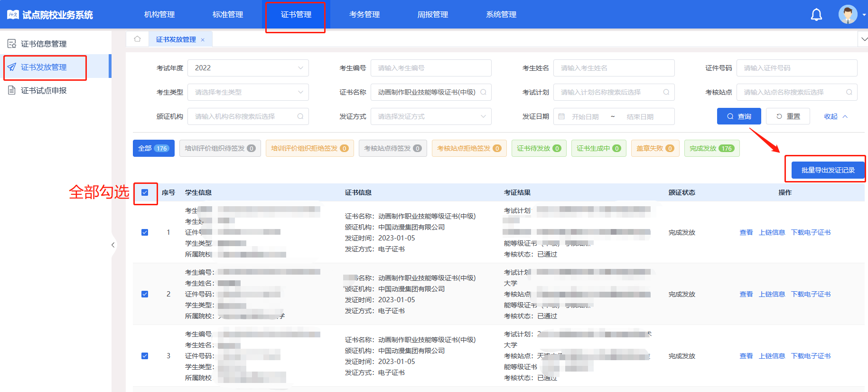The width and height of the screenshot is (868, 392).
Task: Click the search icon in 考核站点 field
Action: [x=849, y=92]
